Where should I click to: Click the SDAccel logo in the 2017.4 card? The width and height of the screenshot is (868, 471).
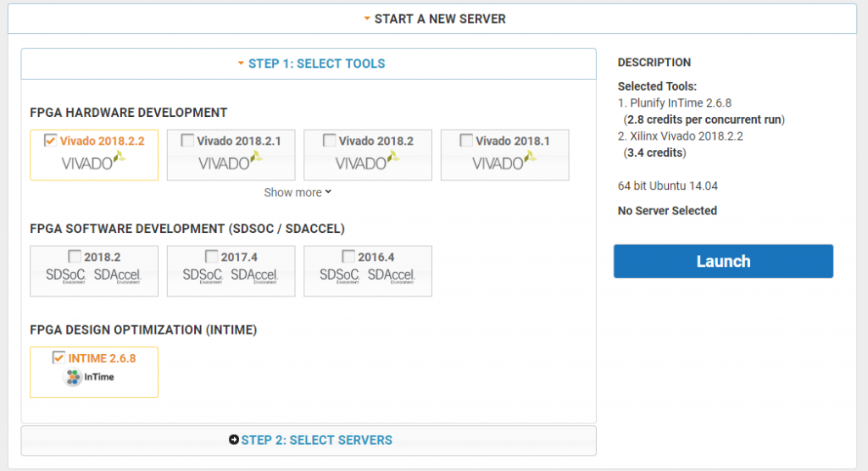[254, 275]
